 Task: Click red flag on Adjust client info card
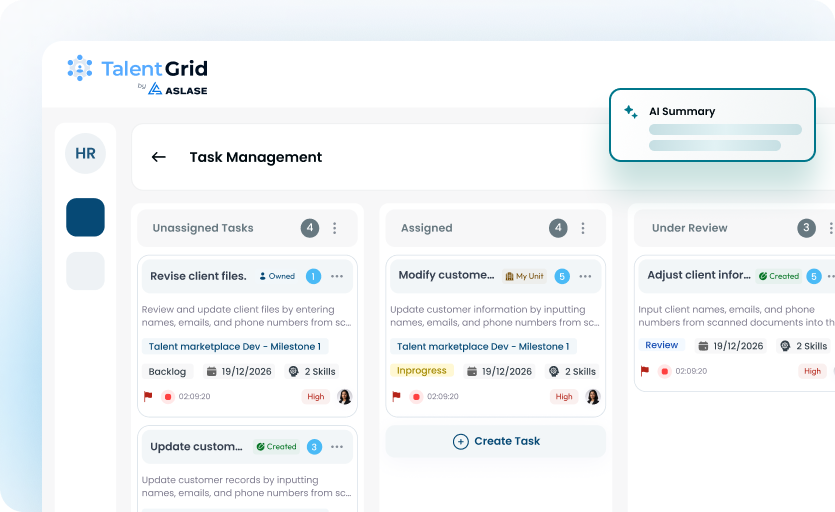click(645, 370)
